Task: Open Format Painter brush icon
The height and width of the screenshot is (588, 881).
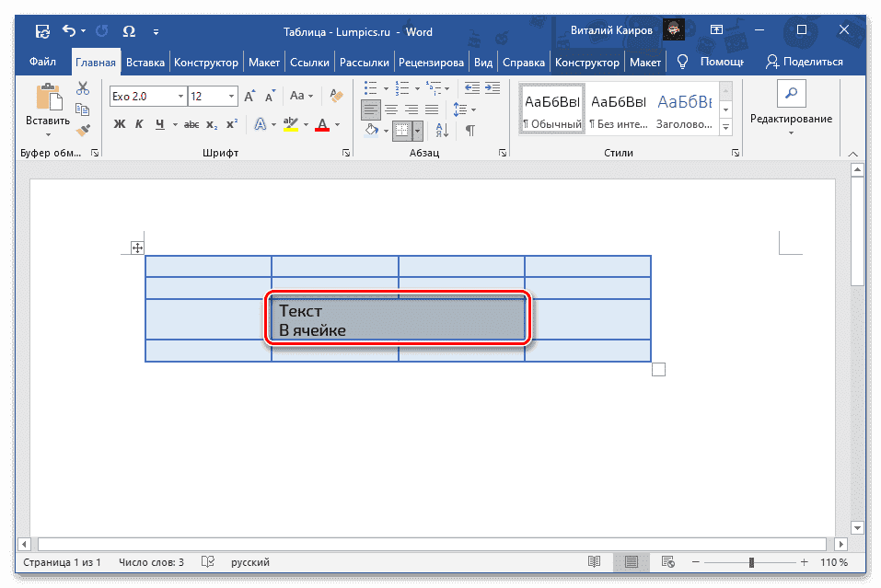Action: pos(83,128)
